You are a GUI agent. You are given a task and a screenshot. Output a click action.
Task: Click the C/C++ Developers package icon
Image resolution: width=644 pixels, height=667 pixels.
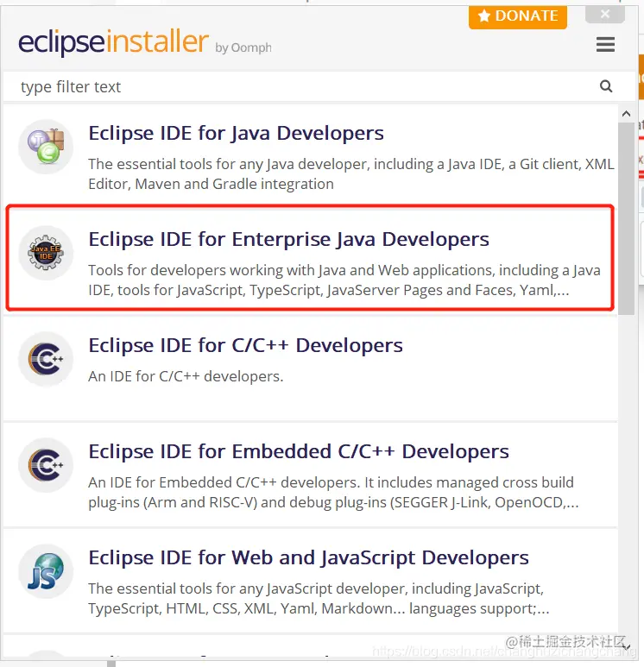[x=46, y=359]
